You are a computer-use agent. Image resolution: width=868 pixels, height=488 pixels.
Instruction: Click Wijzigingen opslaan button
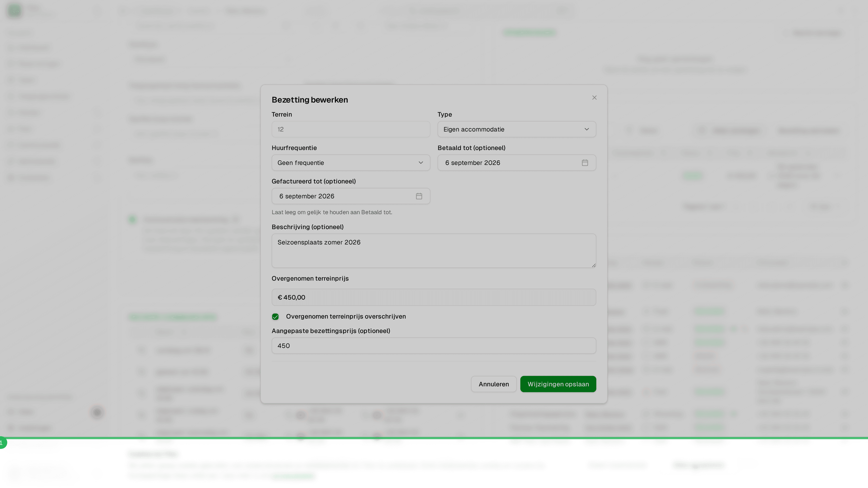pyautogui.click(x=558, y=384)
